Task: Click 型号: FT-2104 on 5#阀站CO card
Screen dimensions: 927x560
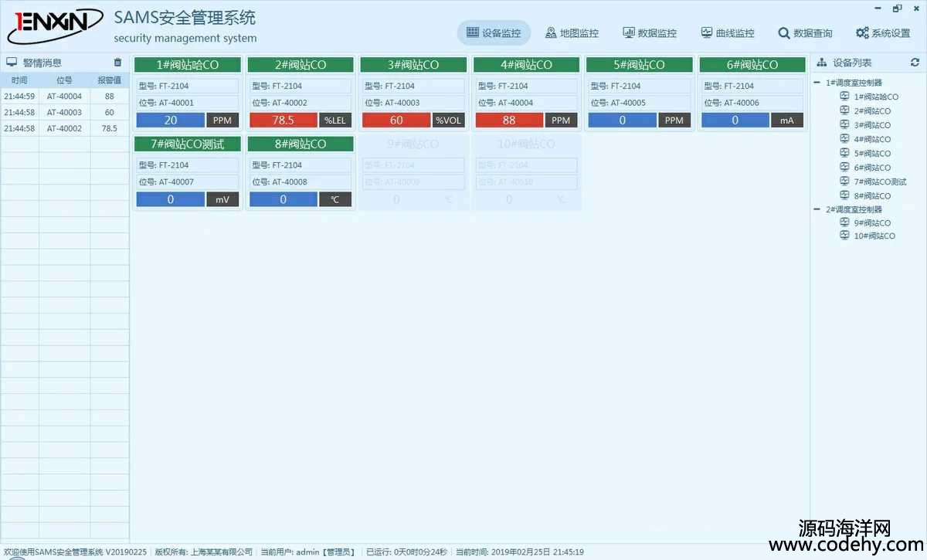Action: pos(639,86)
